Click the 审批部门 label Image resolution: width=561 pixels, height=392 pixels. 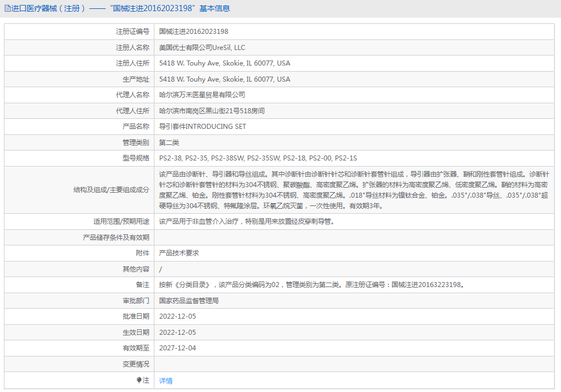136,301
